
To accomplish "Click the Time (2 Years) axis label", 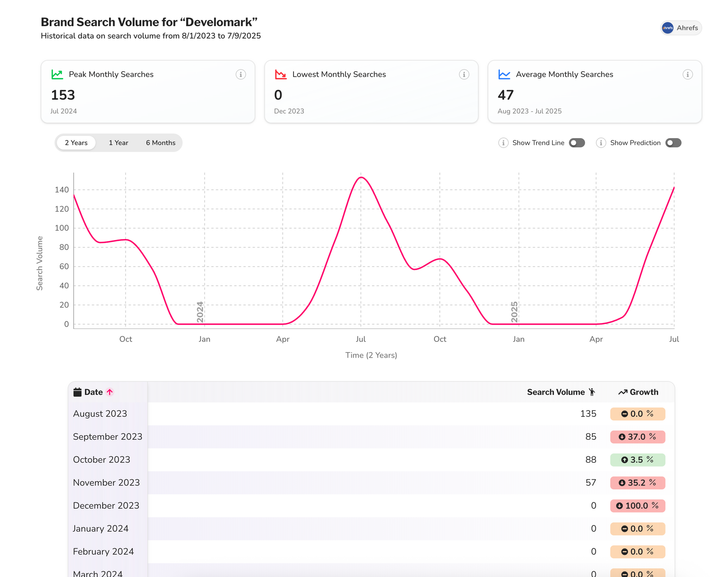I will [371, 355].
